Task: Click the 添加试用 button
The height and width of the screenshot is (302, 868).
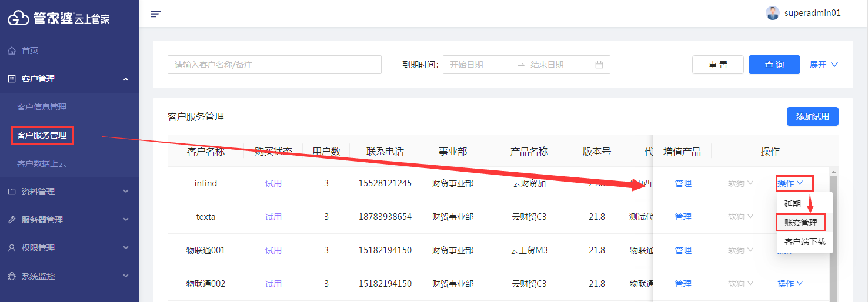Action: pos(813,116)
